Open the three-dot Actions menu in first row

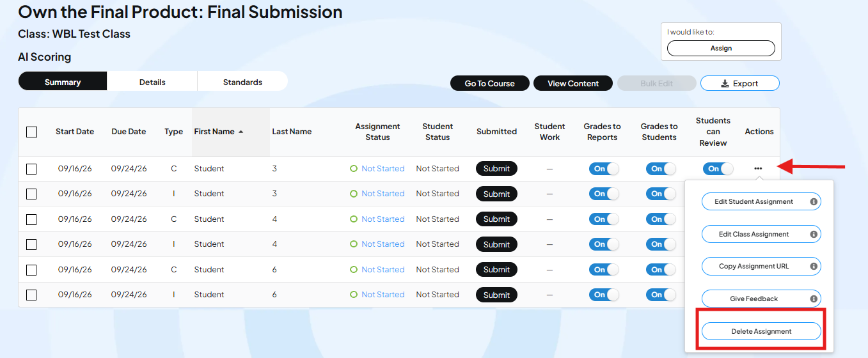pyautogui.click(x=758, y=168)
